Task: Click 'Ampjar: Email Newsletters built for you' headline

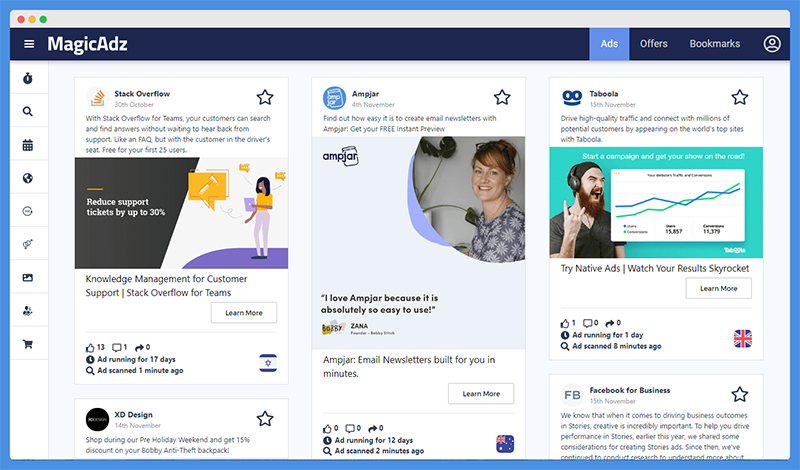Action: (x=409, y=366)
